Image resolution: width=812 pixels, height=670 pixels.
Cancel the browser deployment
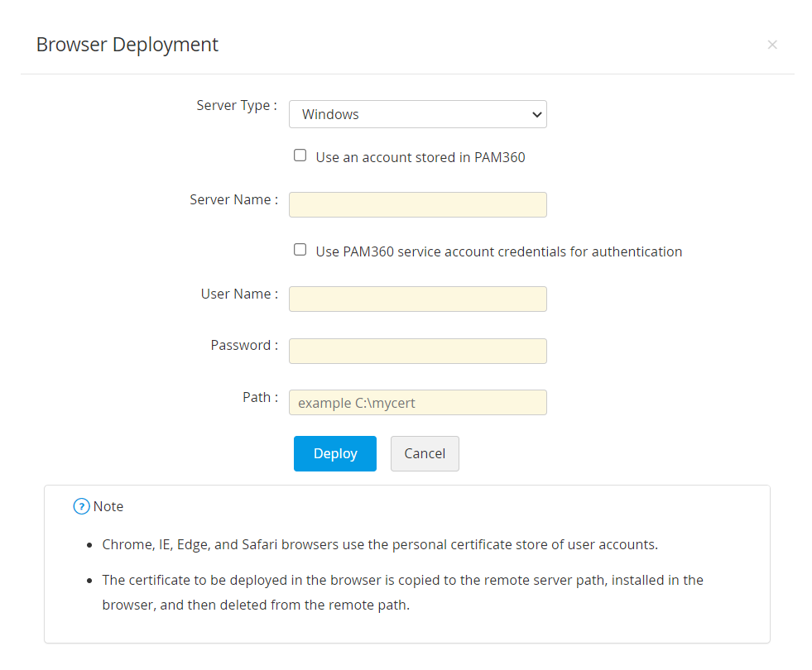pyautogui.click(x=425, y=453)
